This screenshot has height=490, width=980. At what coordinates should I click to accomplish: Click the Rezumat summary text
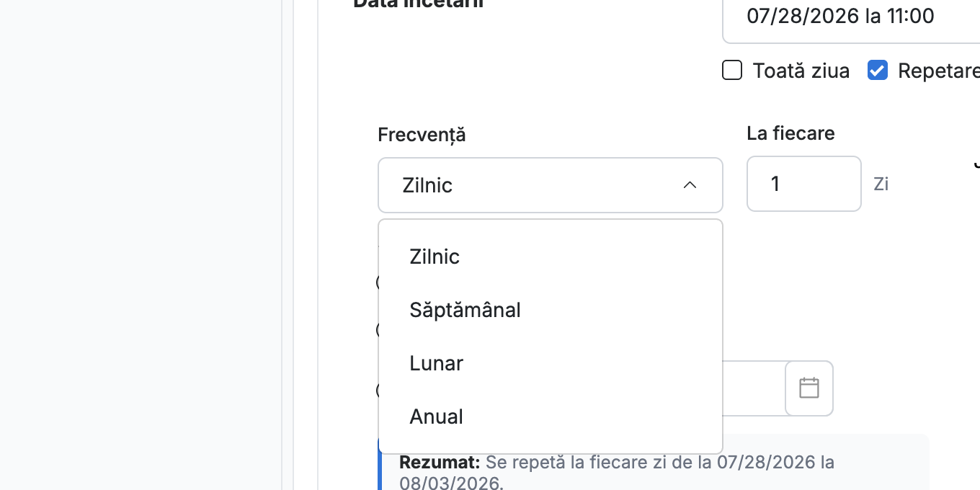pyautogui.click(x=617, y=471)
